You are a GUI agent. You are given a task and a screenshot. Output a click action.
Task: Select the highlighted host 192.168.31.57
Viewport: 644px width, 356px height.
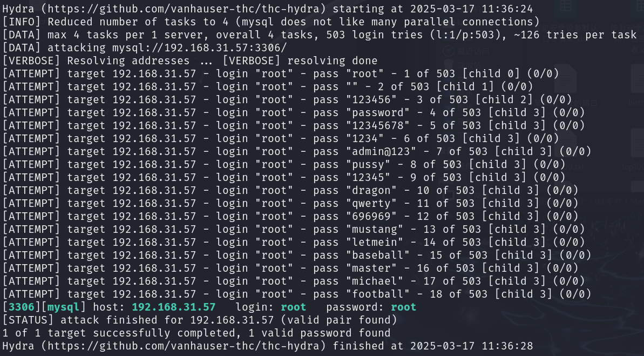pos(173,307)
